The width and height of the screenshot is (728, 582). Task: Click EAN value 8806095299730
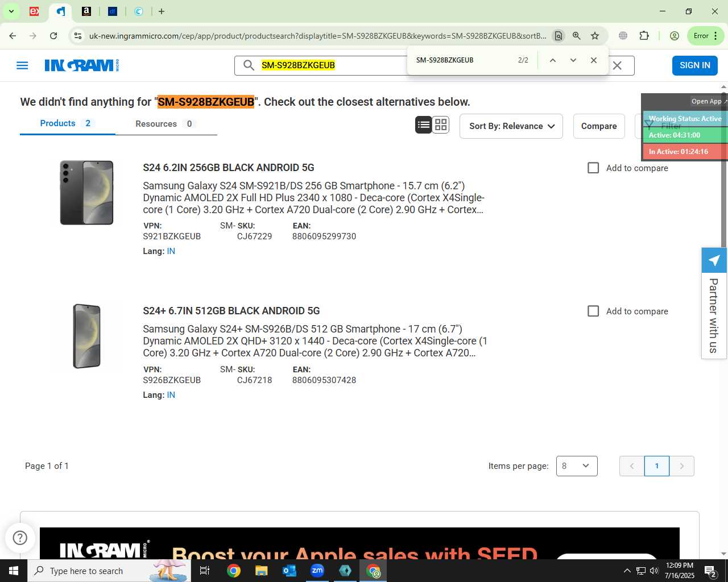pyautogui.click(x=324, y=236)
